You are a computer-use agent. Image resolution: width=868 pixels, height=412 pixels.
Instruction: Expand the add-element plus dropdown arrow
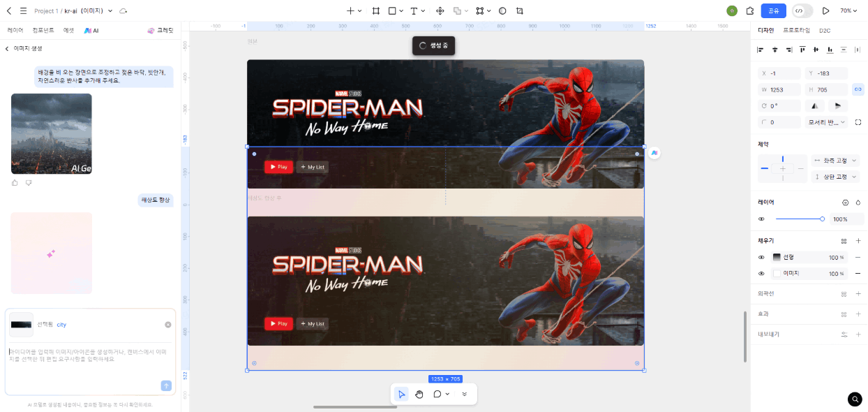(x=360, y=11)
